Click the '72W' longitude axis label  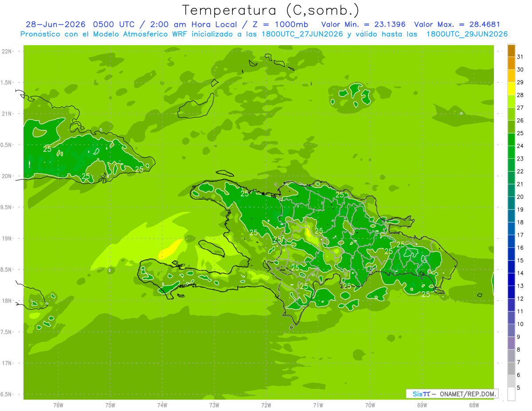pos(266,405)
